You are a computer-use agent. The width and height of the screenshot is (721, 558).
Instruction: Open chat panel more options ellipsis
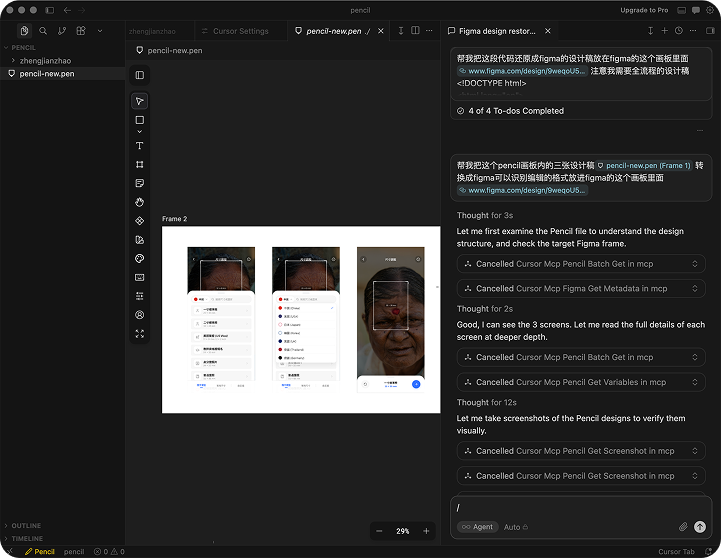(693, 30)
